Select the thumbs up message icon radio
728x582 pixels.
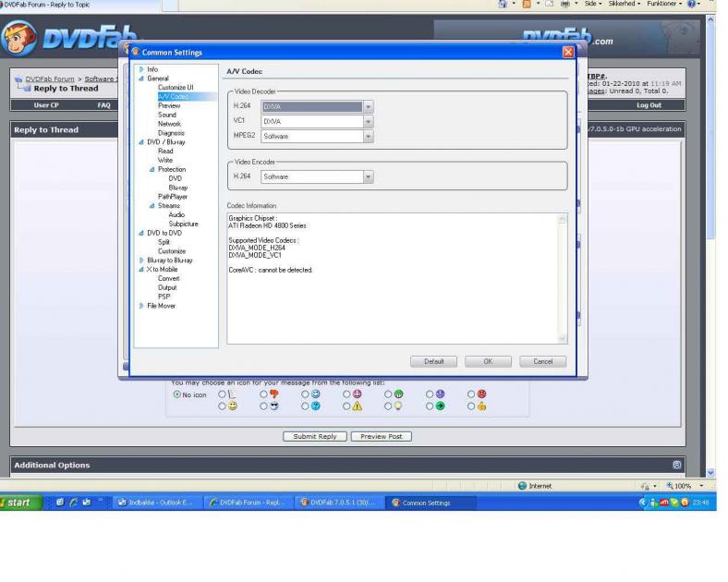(x=471, y=406)
